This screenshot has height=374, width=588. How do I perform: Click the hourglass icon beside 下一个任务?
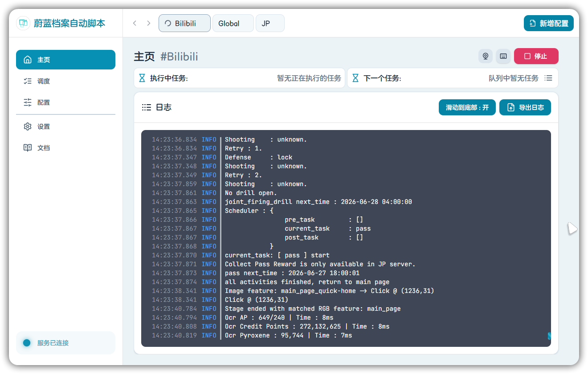pyautogui.click(x=355, y=78)
